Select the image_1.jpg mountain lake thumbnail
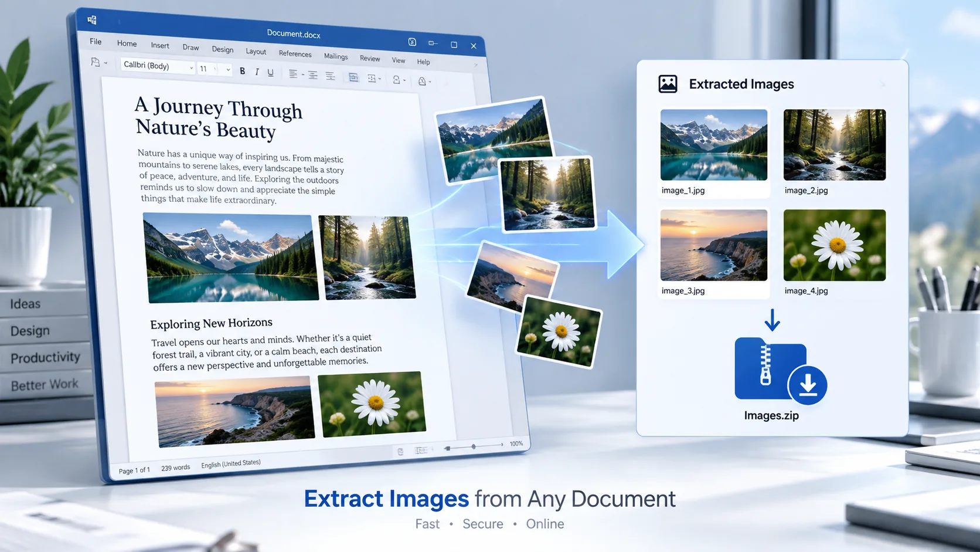 tap(714, 144)
